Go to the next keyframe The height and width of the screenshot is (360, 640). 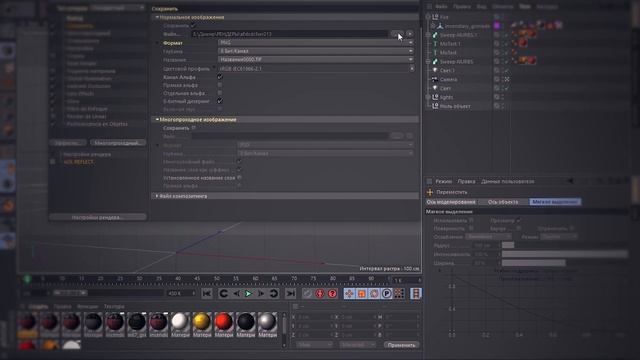pyautogui.click(x=273, y=293)
